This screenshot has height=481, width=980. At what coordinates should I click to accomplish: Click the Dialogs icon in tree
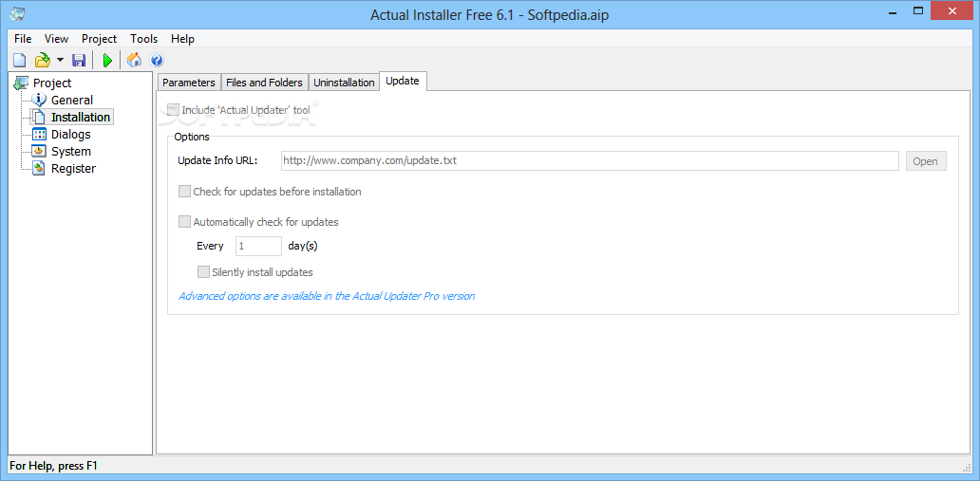[x=39, y=134]
